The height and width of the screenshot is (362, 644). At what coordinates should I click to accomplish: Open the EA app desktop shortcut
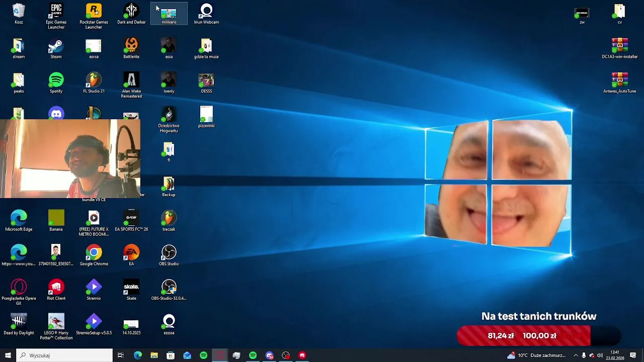click(131, 256)
